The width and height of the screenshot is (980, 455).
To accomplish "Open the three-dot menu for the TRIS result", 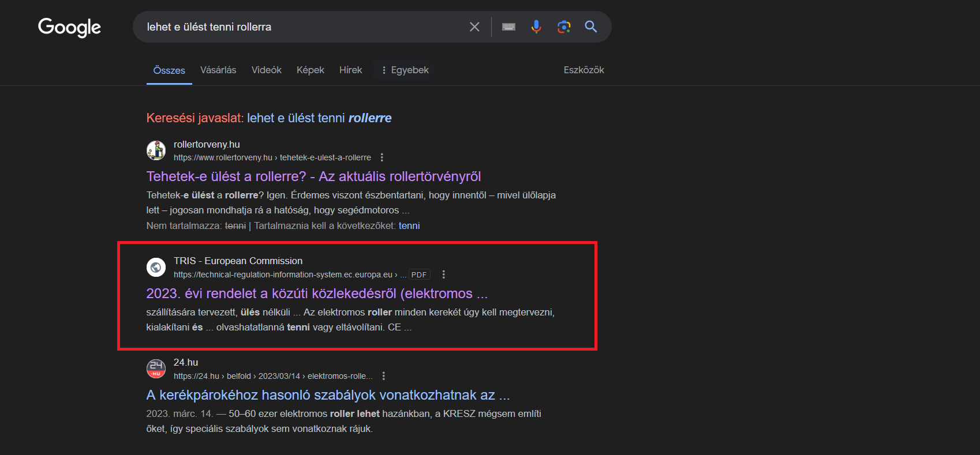I will (x=444, y=274).
